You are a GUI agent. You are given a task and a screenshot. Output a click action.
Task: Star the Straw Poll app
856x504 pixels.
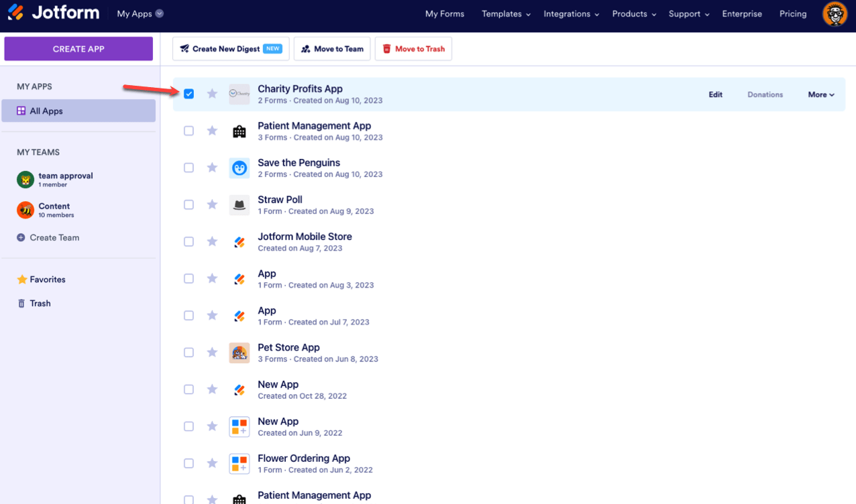(212, 204)
